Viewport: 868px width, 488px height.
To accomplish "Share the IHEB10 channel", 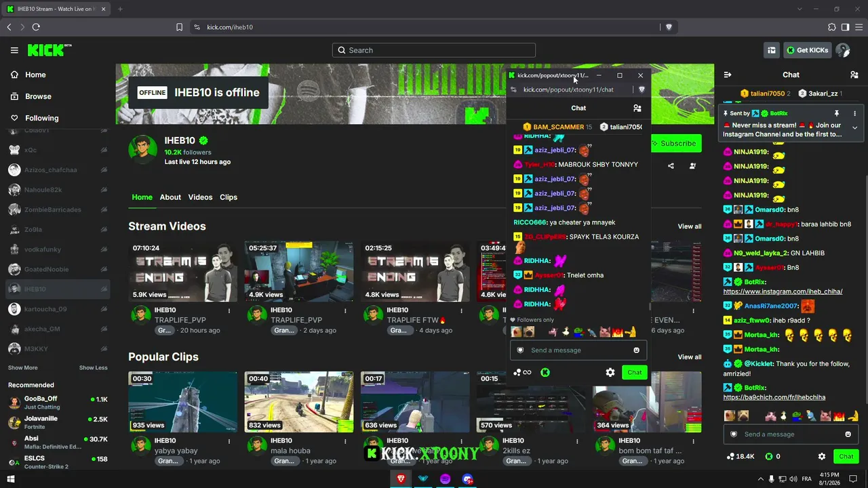I will (x=671, y=165).
